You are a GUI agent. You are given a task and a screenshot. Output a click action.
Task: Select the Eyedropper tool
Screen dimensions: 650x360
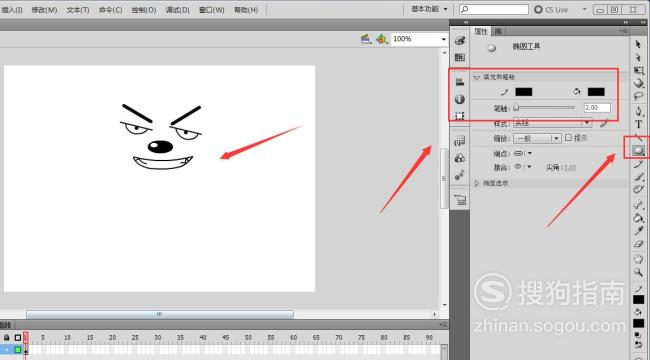638,231
